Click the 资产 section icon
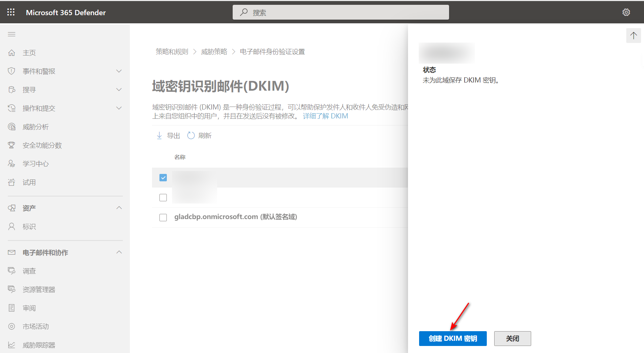Image resolution: width=644 pixels, height=353 pixels. coord(11,208)
